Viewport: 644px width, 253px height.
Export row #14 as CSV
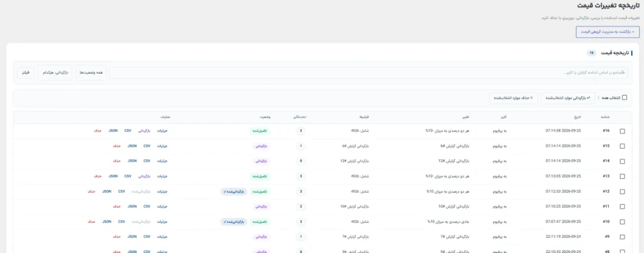point(147,161)
